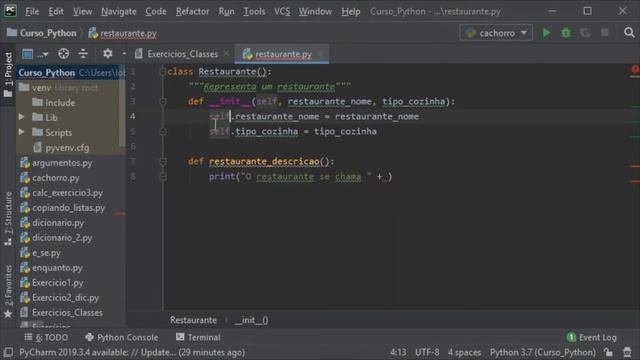Image resolution: width=640 pixels, height=360 pixels.
Task: Open the project view selector dropdown
Action: point(35,53)
